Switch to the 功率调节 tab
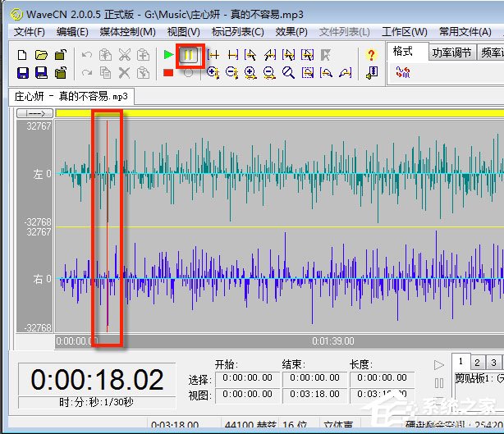 [x=452, y=53]
